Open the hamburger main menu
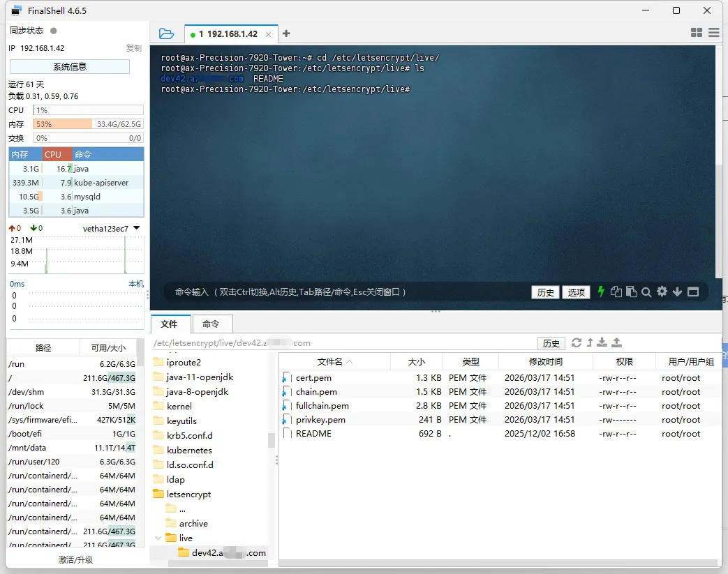Viewport: 728px width, 574px height. (714, 33)
